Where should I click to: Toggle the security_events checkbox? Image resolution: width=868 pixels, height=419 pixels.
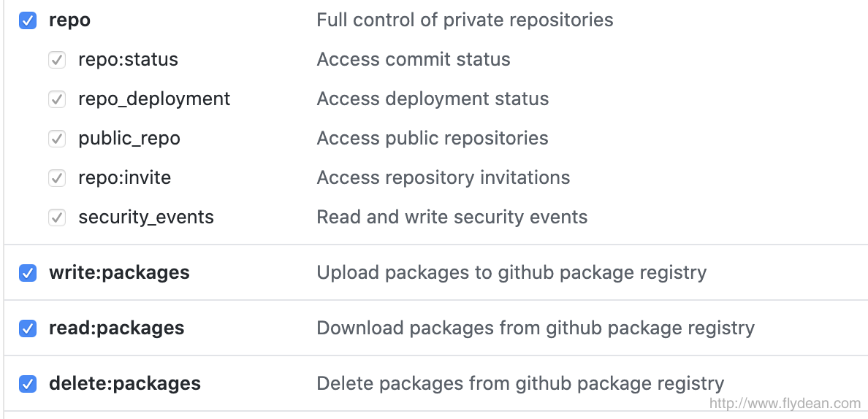click(x=57, y=218)
